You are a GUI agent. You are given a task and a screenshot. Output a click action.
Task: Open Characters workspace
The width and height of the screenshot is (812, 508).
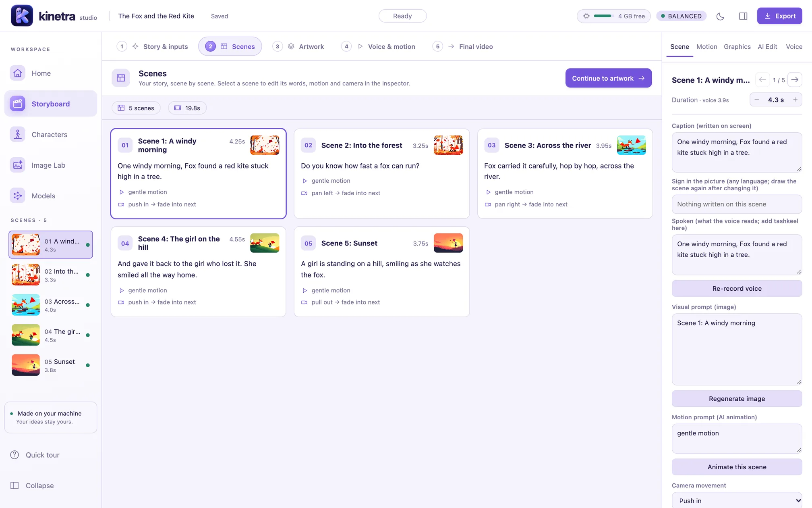(51, 134)
